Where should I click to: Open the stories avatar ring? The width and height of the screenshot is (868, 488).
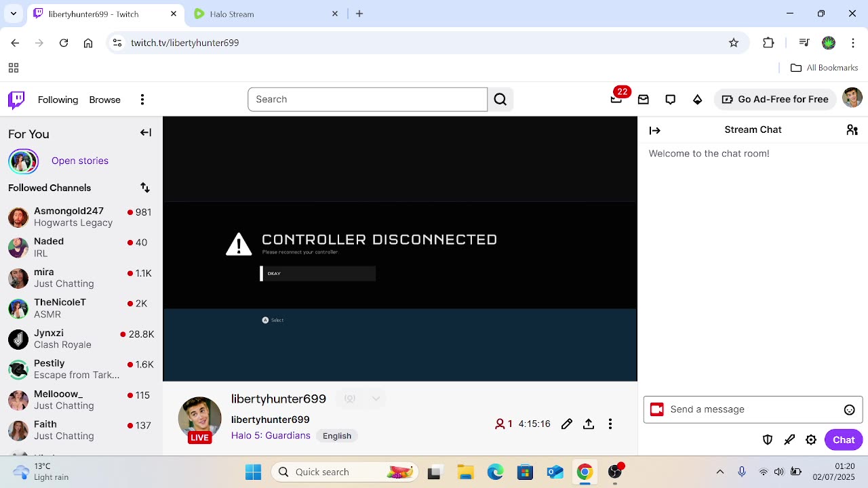[23, 161]
